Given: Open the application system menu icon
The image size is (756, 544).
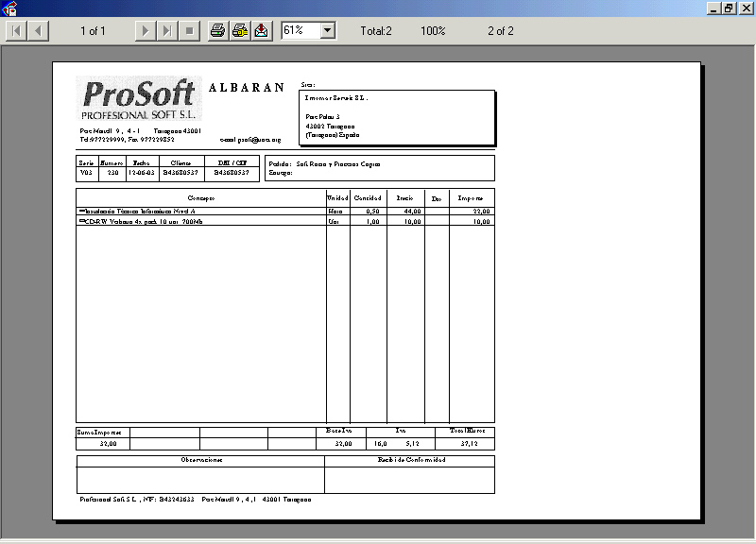Looking at the screenshot, I should click(x=9, y=8).
